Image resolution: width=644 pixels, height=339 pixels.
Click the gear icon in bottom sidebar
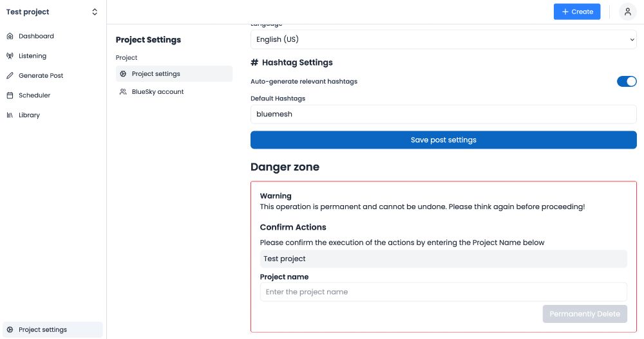pos(10,330)
